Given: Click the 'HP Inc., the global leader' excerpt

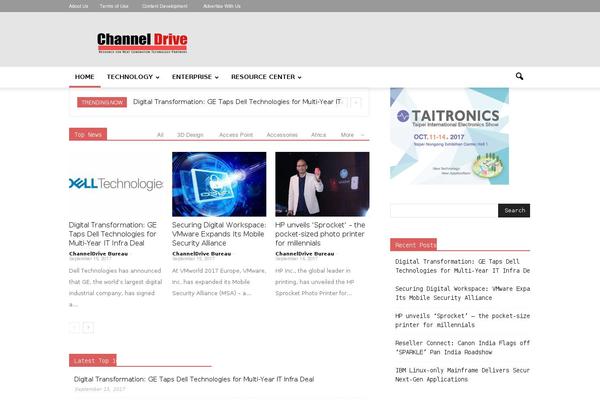Looking at the screenshot, I should click(315, 282).
